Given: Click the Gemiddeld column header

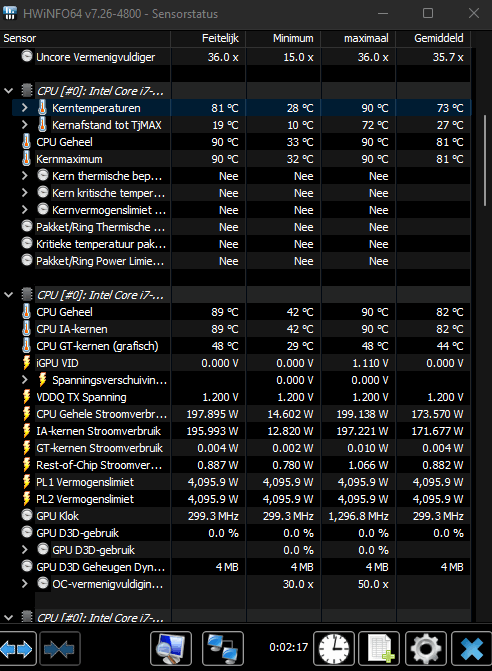Looking at the screenshot, I should coord(433,38).
